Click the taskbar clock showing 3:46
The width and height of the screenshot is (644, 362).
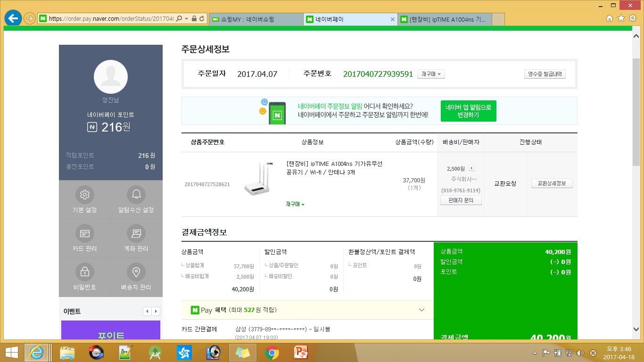tap(619, 353)
